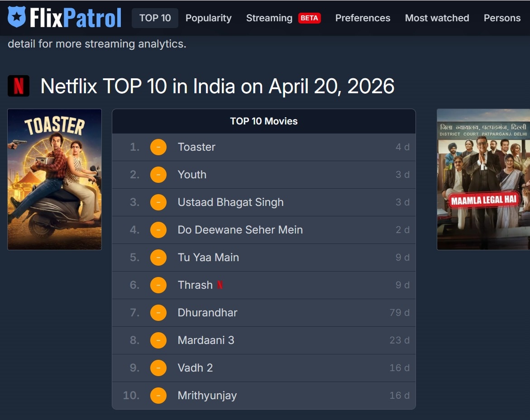Image resolution: width=530 pixels, height=420 pixels.
Task: Click the orange status icon beside Dhurandhar
Action: tap(158, 313)
